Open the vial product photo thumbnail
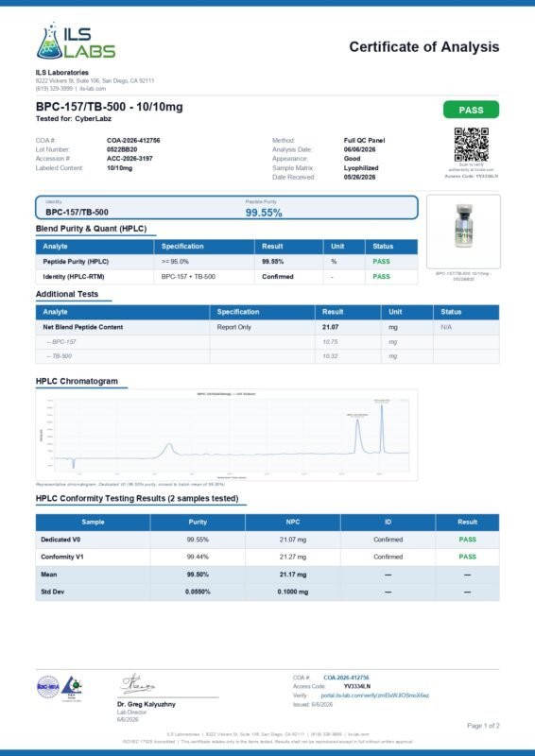 click(x=463, y=232)
